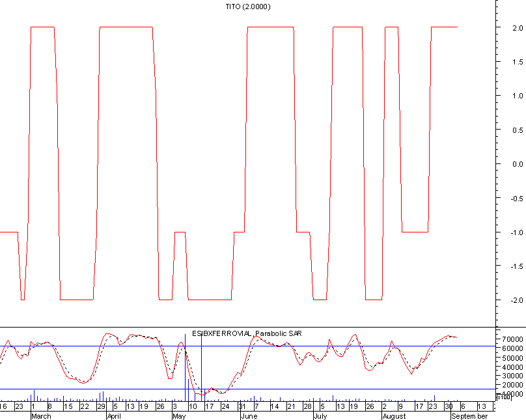The height and width of the screenshot is (420, 526).
Task: Click the date label 24 in May
Action: click(x=225, y=406)
